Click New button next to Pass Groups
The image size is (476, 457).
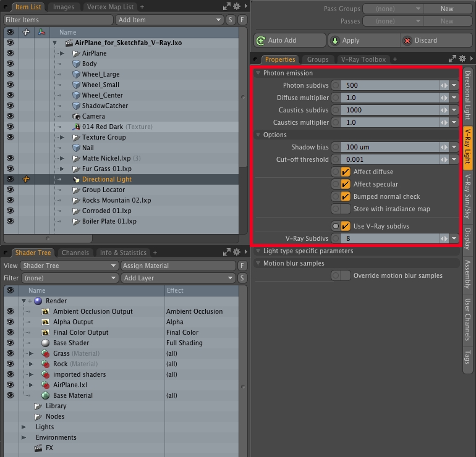448,9
